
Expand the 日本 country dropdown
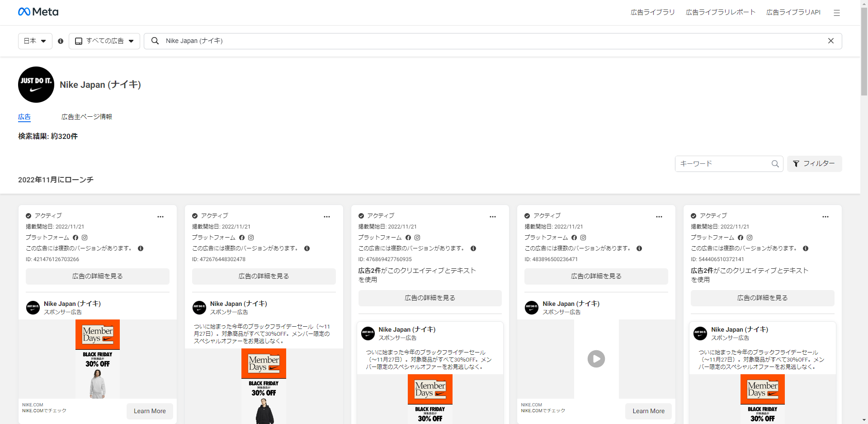click(35, 41)
